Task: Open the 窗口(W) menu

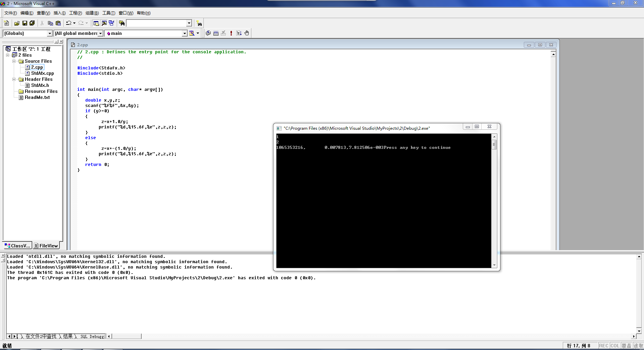Action: coord(126,13)
